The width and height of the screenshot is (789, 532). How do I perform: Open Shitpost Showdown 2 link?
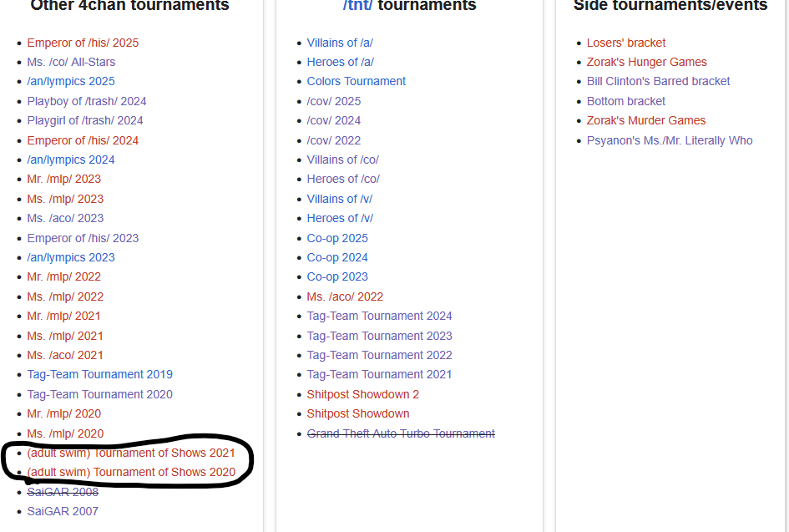(x=363, y=394)
